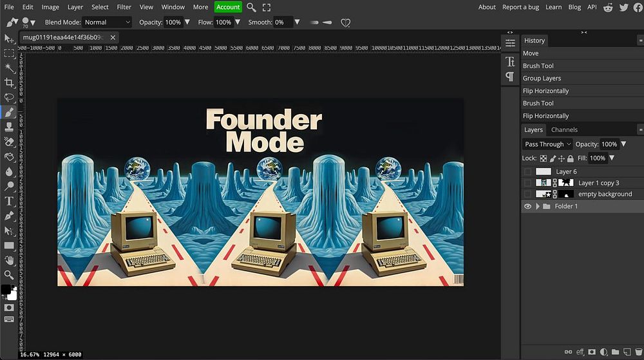This screenshot has width=644, height=360.
Task: Select the Lasso tool
Action: pyautogui.click(x=8, y=98)
